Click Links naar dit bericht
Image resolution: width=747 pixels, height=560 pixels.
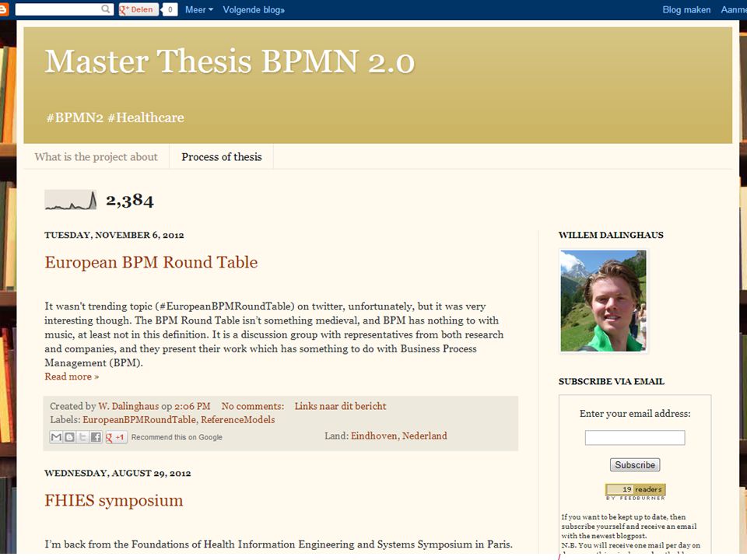click(340, 406)
